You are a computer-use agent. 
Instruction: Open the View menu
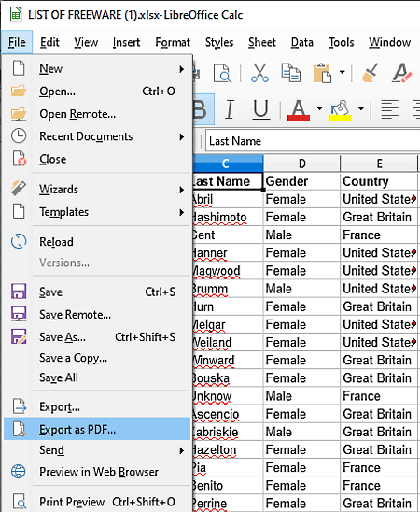(x=86, y=42)
